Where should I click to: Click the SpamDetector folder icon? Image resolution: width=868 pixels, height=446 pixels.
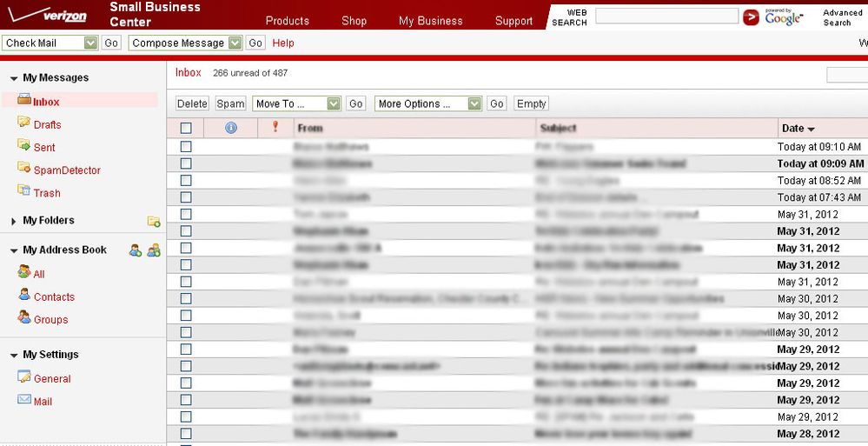pos(23,167)
